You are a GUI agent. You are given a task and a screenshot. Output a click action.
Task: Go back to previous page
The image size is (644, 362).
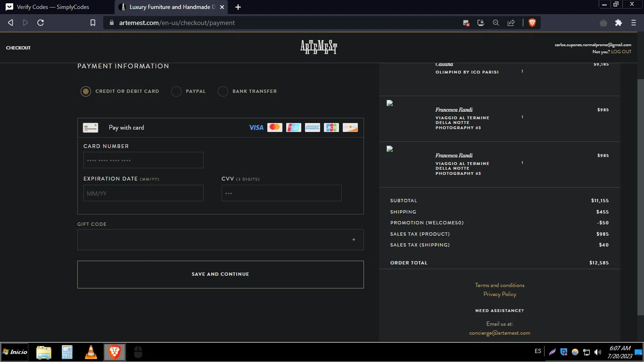coord(10,23)
